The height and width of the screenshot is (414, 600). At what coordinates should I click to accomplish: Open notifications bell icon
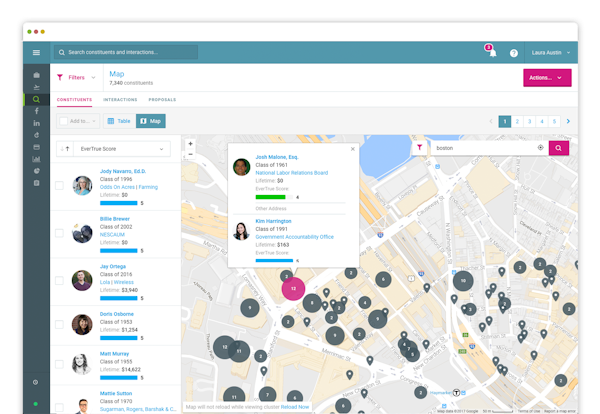pyautogui.click(x=492, y=52)
